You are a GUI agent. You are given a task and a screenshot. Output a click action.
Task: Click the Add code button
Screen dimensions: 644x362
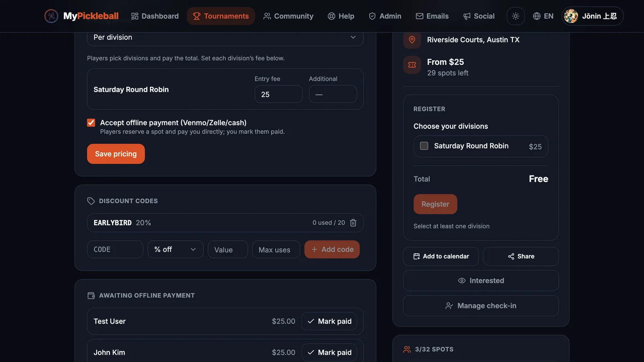pos(332,249)
